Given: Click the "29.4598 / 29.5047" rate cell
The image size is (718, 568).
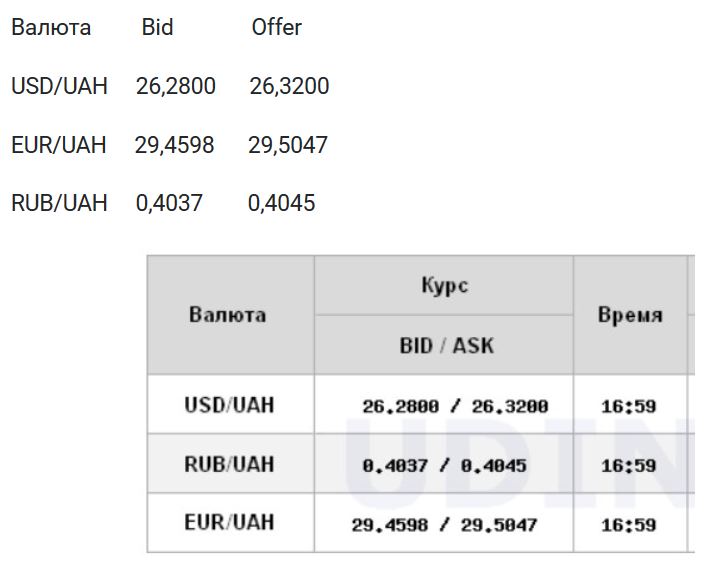Looking at the screenshot, I should tap(444, 524).
